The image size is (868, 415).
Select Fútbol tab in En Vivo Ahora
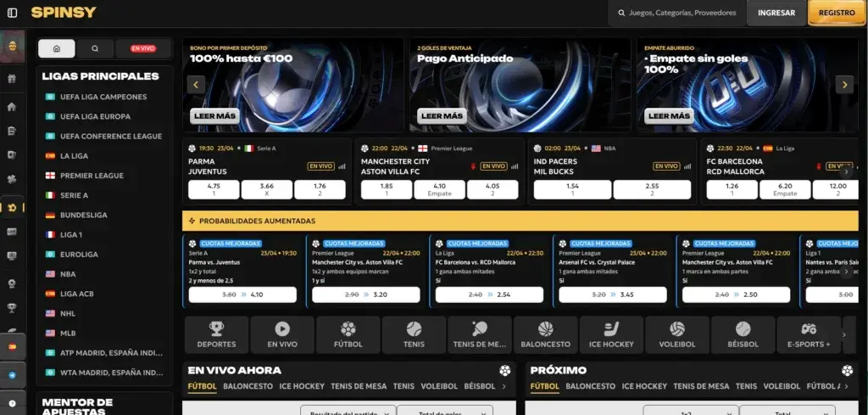click(x=202, y=386)
